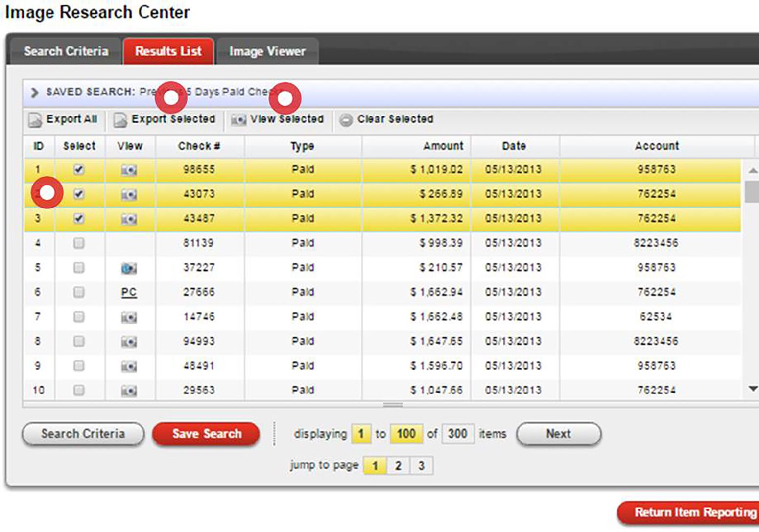Viewport: 759px width, 532px height.
Task: Open the PC link for check 27666
Action: 129,292
